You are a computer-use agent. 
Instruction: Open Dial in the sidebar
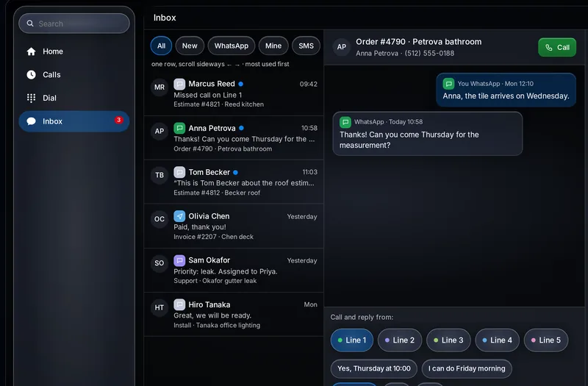pyautogui.click(x=74, y=98)
